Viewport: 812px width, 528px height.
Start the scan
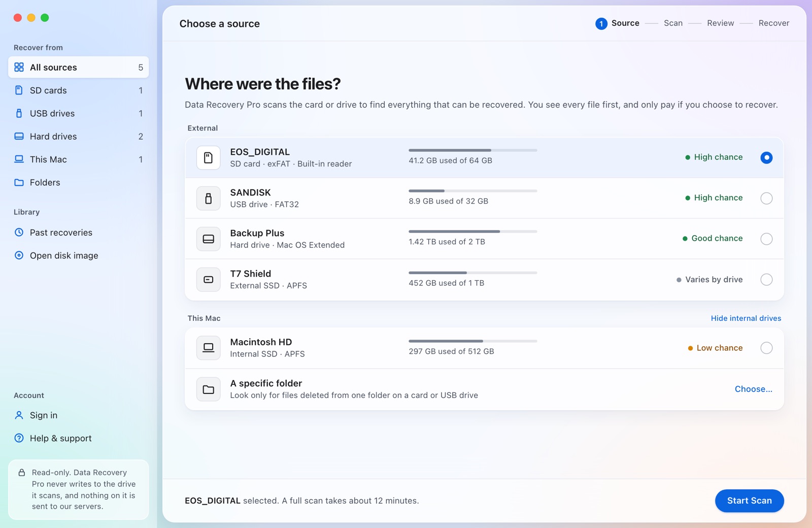pyautogui.click(x=749, y=501)
